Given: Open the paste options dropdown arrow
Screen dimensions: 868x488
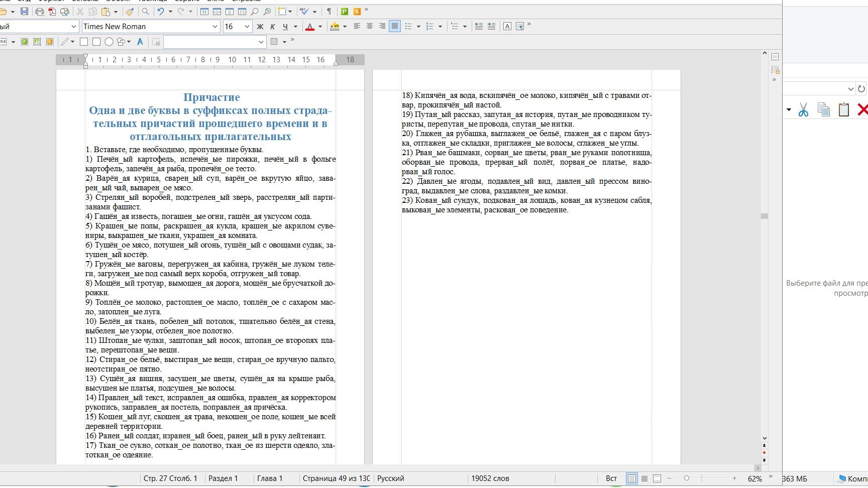Looking at the screenshot, I should [x=116, y=12].
